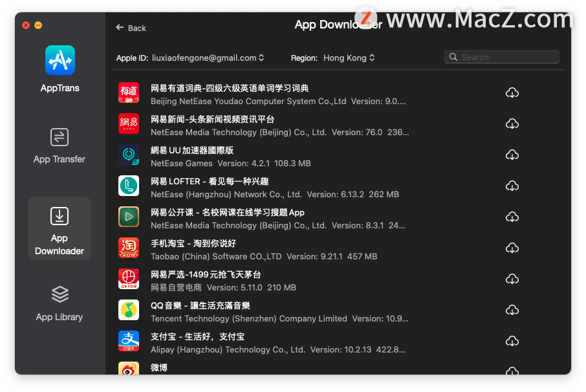The image size is (586, 392).
Task: Download 网易公开课 via the cloud icon
Action: coord(512,217)
